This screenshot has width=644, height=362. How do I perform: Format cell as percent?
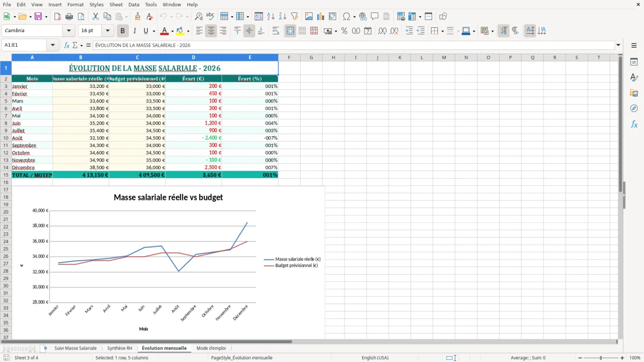pos(344,31)
